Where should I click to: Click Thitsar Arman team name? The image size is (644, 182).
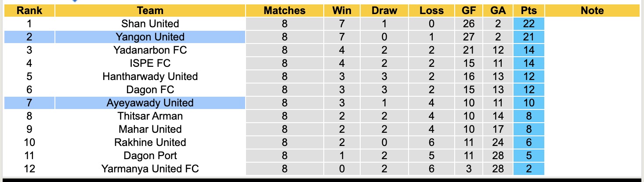pyautogui.click(x=150, y=116)
